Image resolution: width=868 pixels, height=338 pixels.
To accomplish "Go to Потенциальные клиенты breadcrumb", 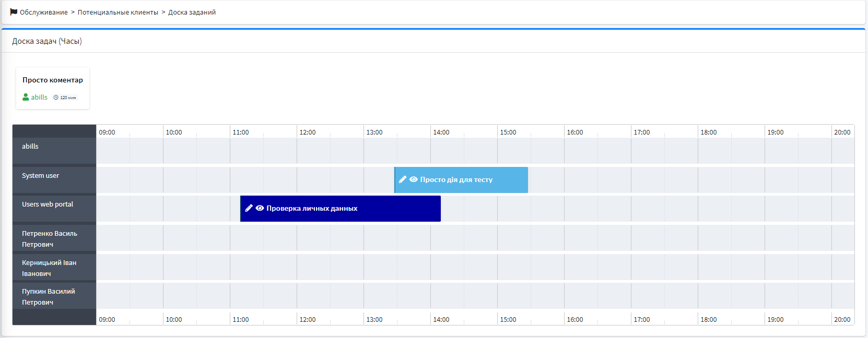I will (x=118, y=13).
